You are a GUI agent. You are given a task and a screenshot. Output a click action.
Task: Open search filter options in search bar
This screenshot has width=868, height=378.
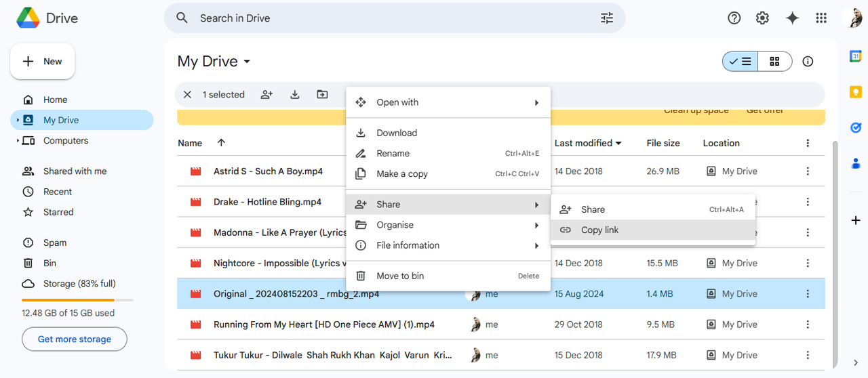[x=607, y=18]
